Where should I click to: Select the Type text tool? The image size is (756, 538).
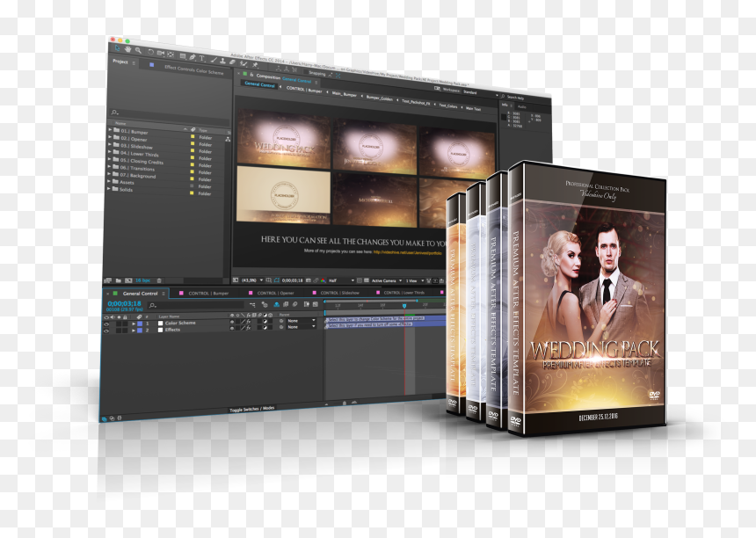202,58
